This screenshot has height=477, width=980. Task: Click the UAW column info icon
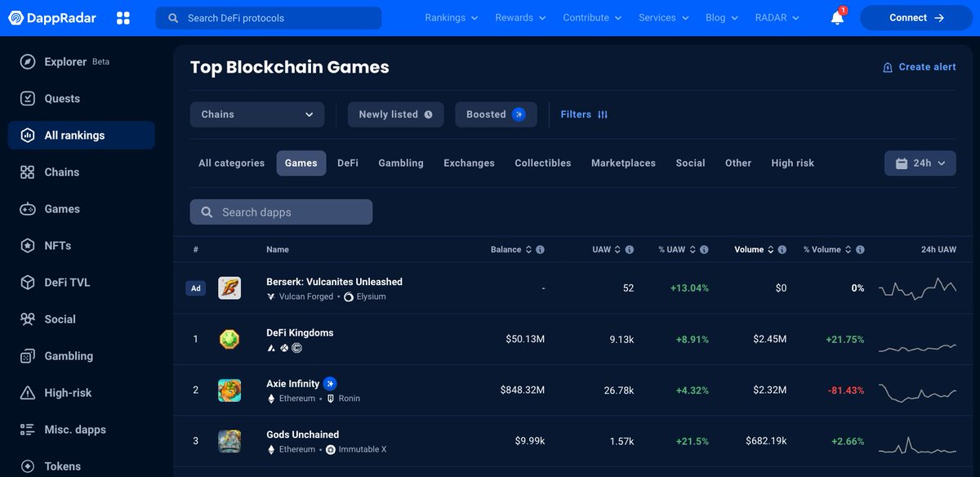[x=630, y=250]
